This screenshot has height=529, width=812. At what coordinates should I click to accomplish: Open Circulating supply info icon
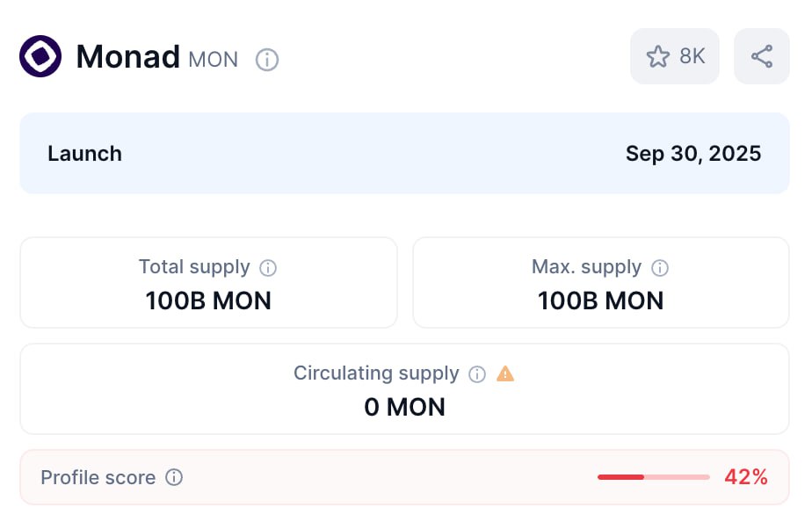[x=477, y=374]
